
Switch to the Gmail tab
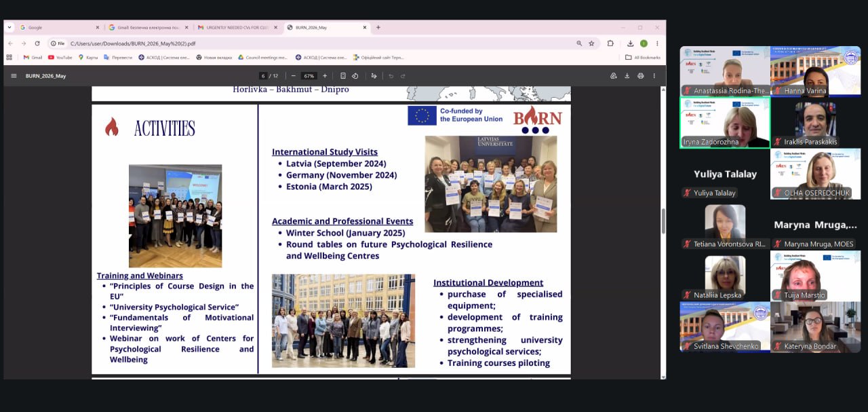[149, 28]
